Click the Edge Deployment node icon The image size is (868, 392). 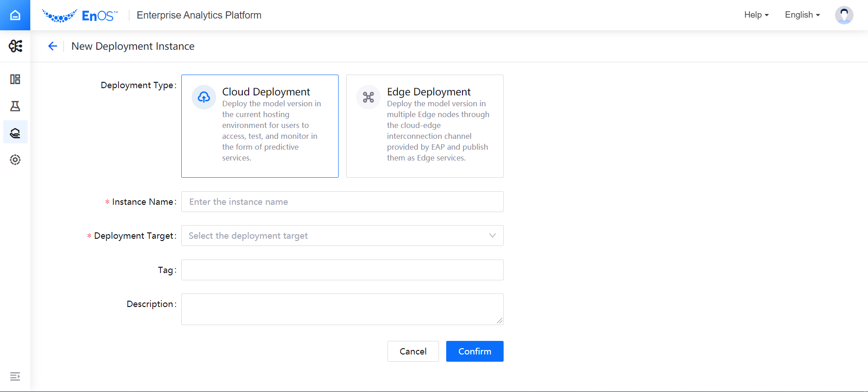368,97
